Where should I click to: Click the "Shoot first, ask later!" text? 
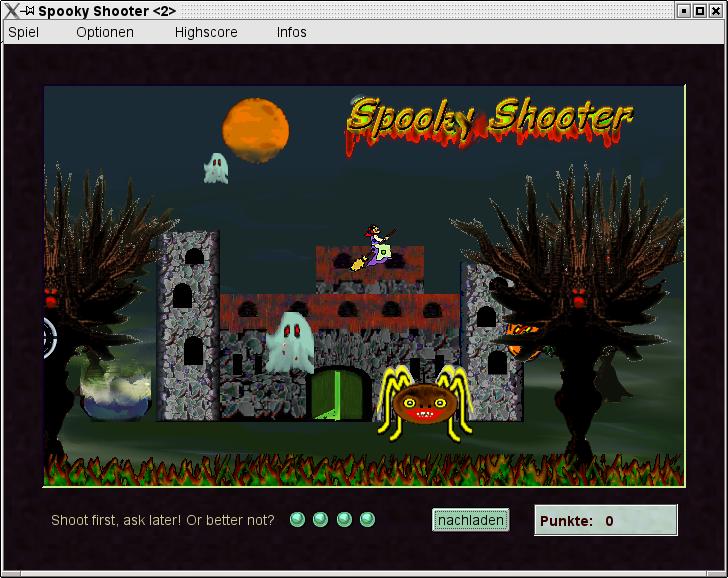116,520
